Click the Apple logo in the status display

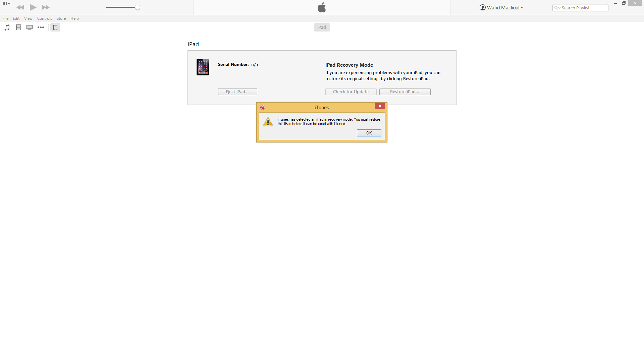pos(322,7)
